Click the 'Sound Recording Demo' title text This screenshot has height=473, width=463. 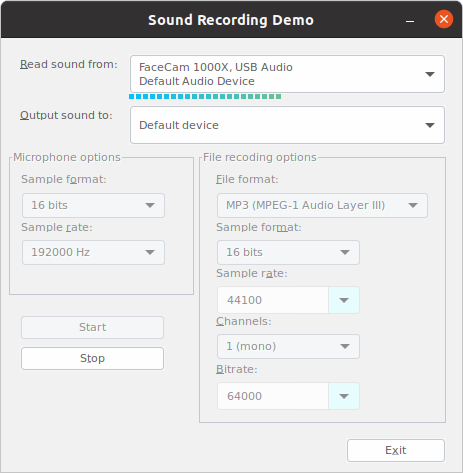[231, 20]
